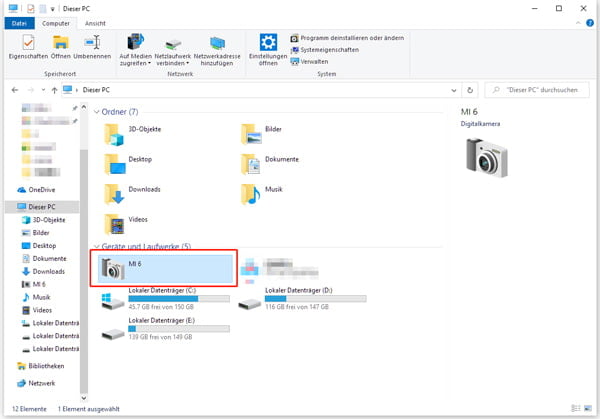Collapse Geräte und Laufwerke group

97,246
